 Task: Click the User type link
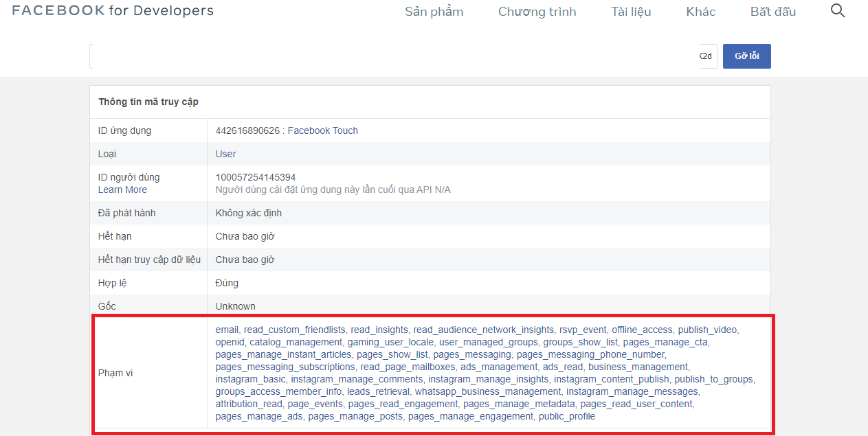point(225,153)
